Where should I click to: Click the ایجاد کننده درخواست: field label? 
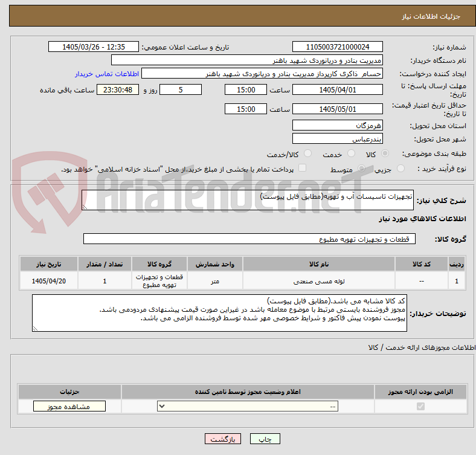(433, 74)
